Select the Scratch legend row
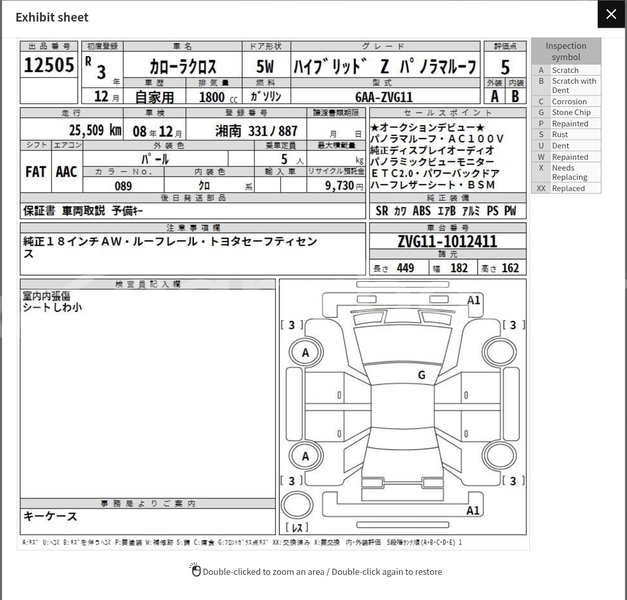This screenshot has width=627, height=600. pyautogui.click(x=566, y=70)
